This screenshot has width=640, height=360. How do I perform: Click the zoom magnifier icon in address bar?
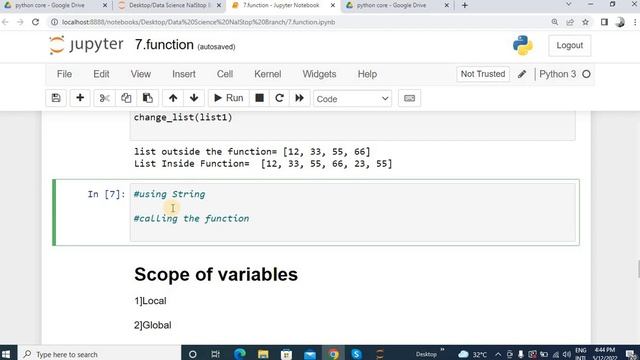555,22
